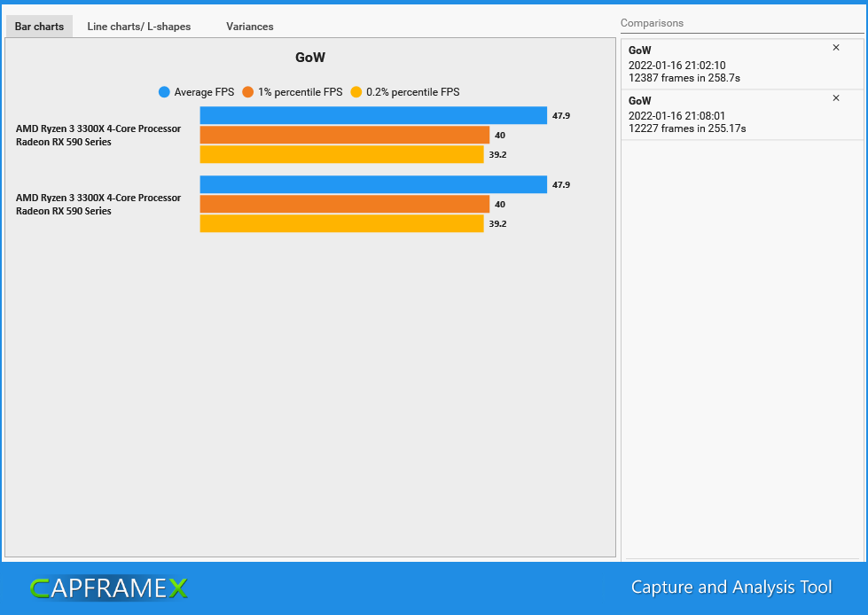
Task: Click the Capture and Analysis Tool text
Action: pos(731,587)
